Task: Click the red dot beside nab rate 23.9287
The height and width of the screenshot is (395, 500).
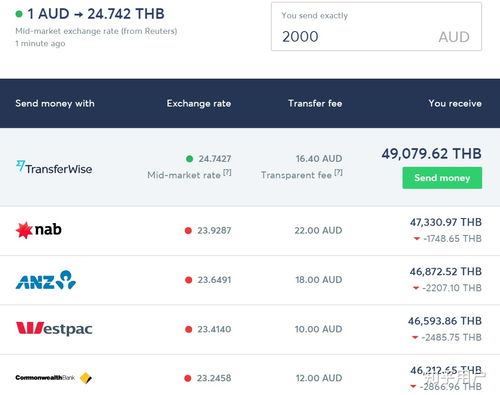Action: [188, 230]
